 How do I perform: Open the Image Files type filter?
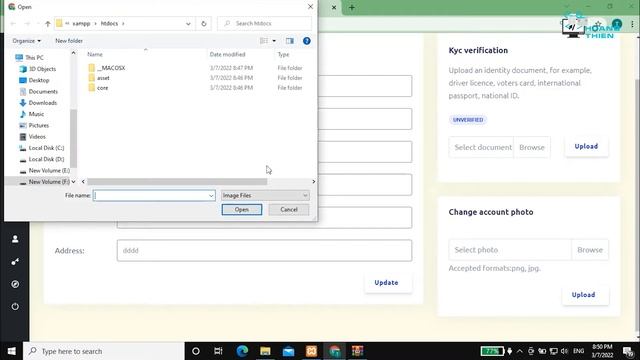click(265, 196)
